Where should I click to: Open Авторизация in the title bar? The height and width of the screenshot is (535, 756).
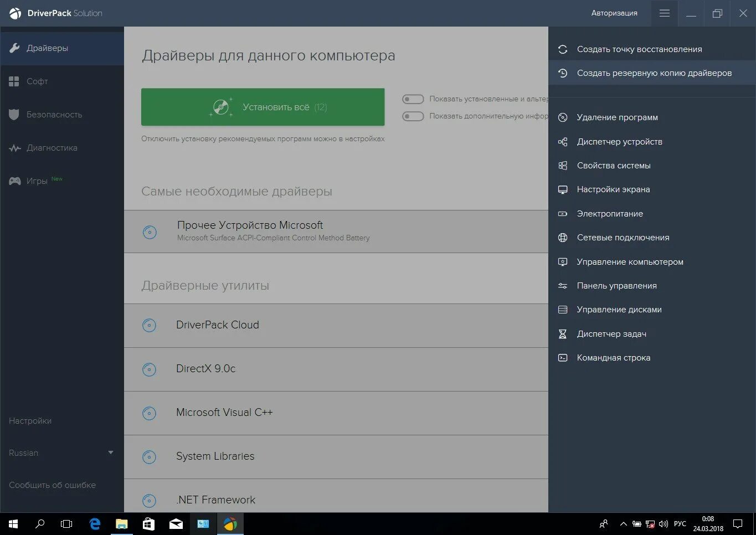pos(614,13)
